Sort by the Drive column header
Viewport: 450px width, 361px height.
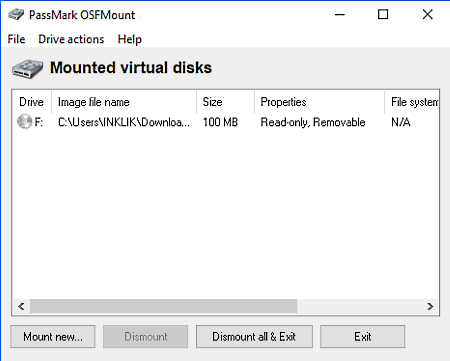(x=32, y=102)
